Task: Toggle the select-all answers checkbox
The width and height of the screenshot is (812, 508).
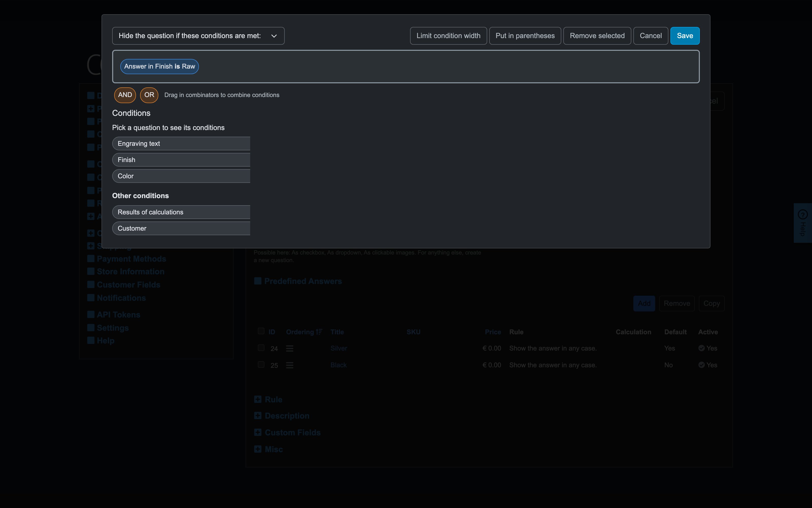Action: (x=261, y=331)
